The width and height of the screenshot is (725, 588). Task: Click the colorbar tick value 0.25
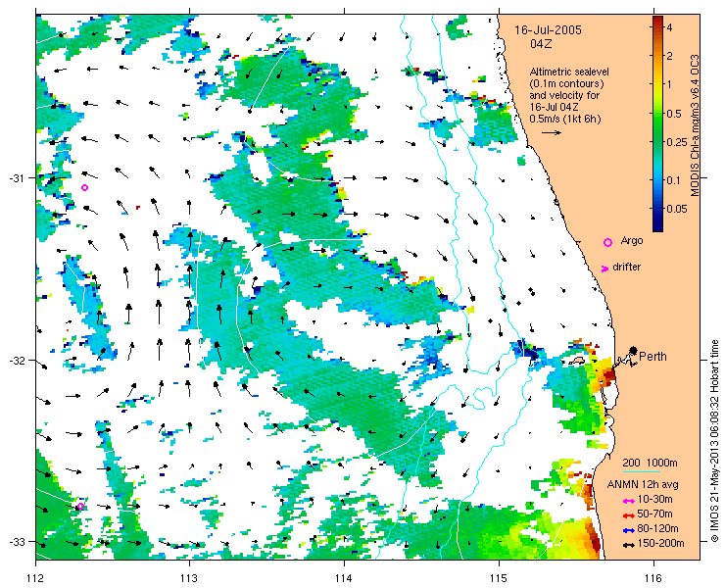point(676,141)
